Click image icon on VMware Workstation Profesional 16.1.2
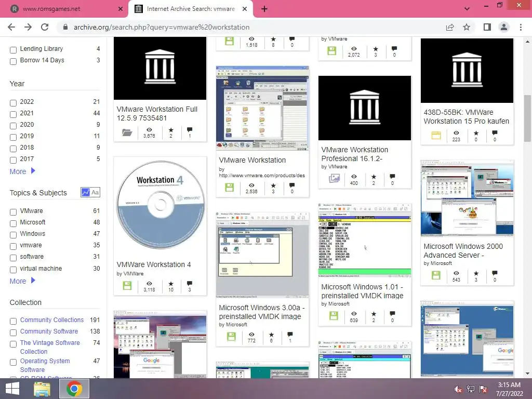The width and height of the screenshot is (532, 399). (334, 178)
